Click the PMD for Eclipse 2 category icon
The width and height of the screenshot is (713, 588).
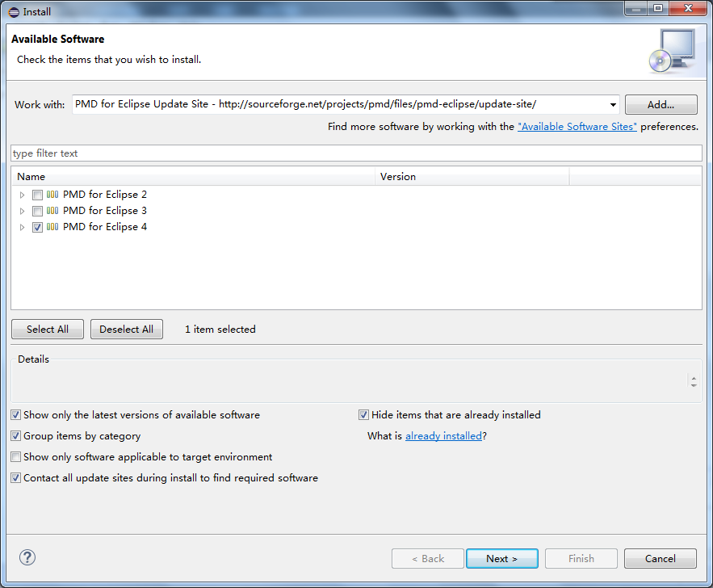52,195
